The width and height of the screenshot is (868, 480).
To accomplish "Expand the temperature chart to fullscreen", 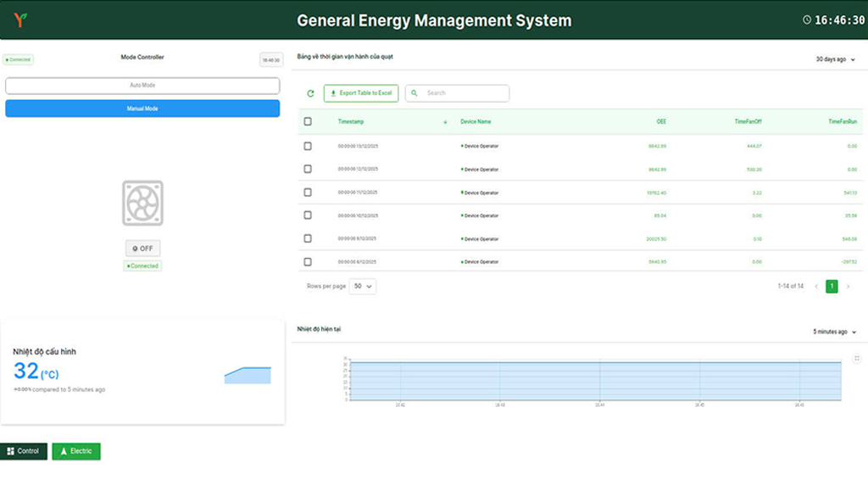I will 857,359.
